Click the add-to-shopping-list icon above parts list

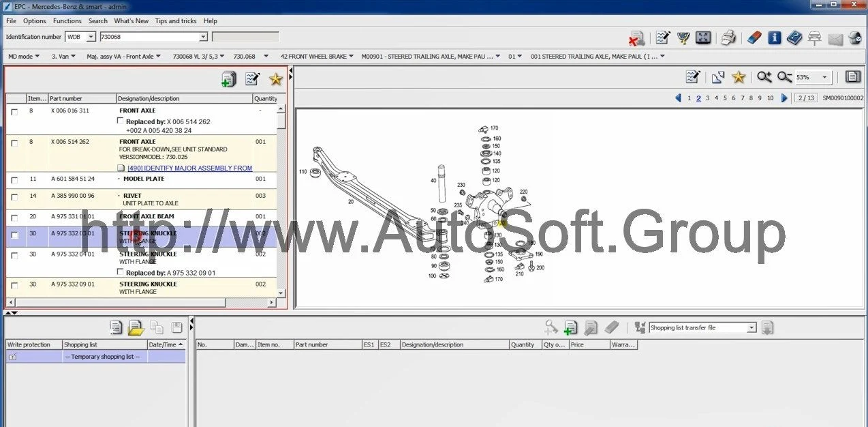tap(228, 79)
